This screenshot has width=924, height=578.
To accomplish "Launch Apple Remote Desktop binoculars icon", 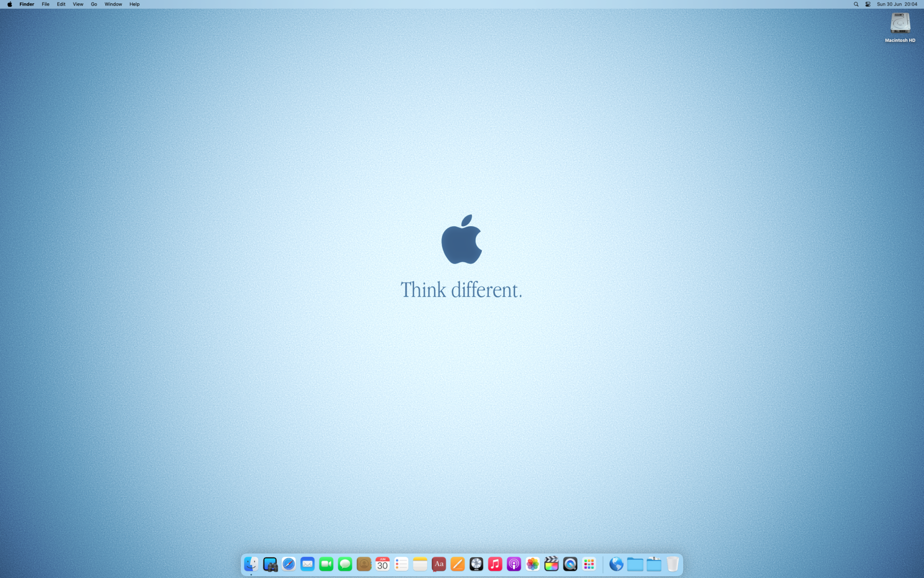I will (270, 564).
